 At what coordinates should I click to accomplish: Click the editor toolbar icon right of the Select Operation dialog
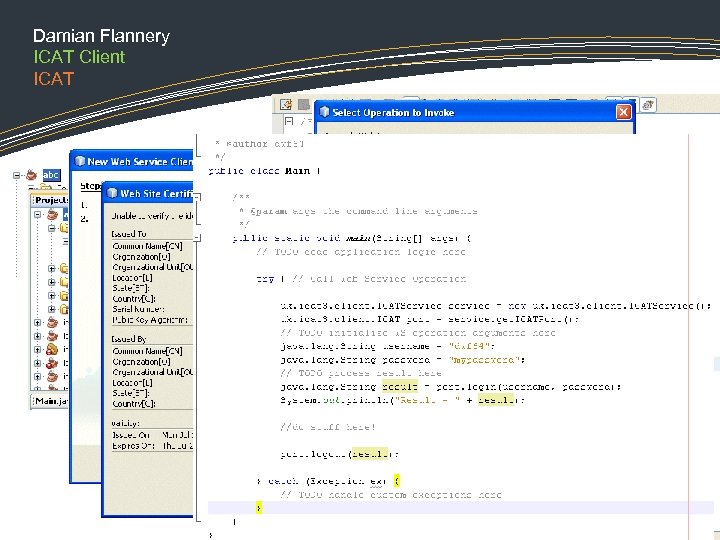[648, 105]
